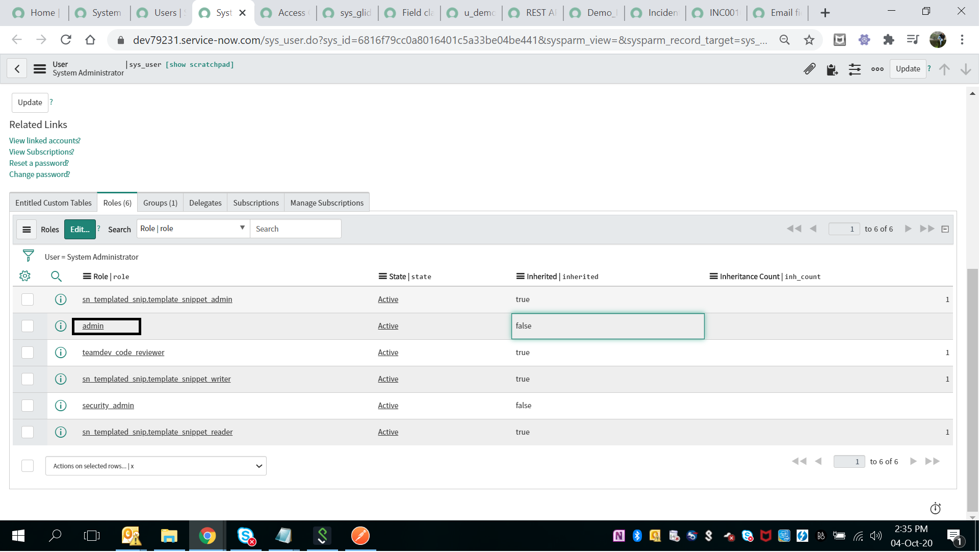
Task: Open the View Subscriptions link
Action: coord(42,152)
